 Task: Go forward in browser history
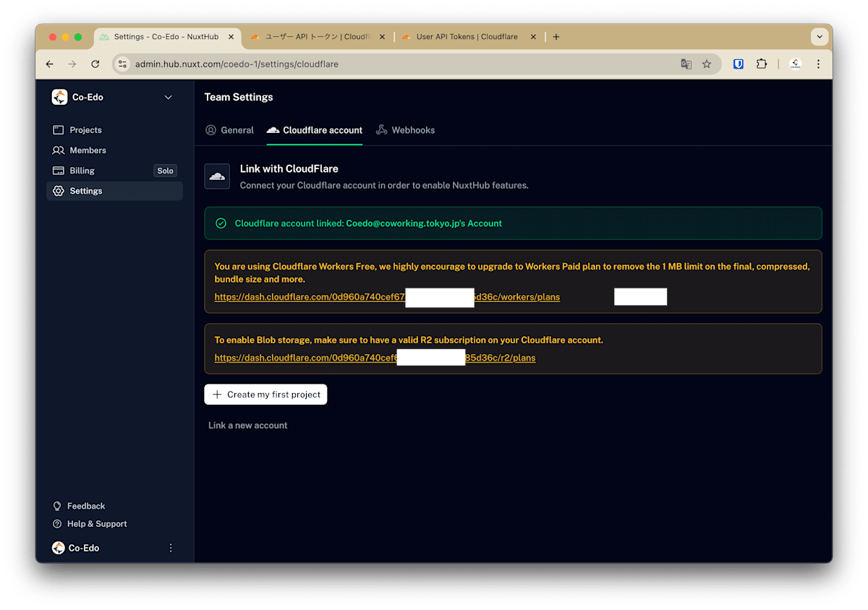(x=72, y=64)
